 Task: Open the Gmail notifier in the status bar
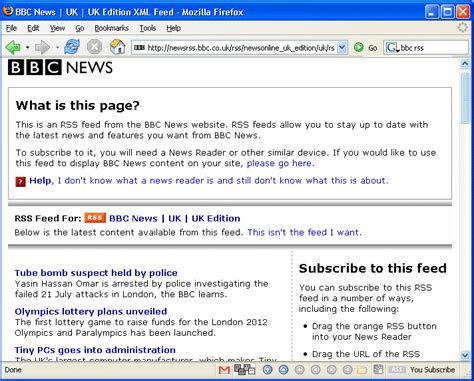point(224,370)
